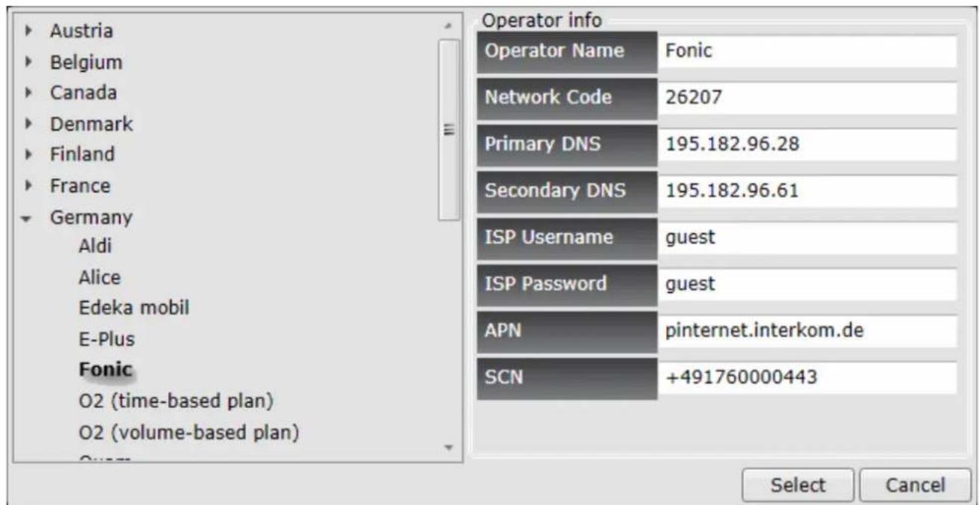Choose the Alice operator
The height and width of the screenshot is (505, 980).
pyautogui.click(x=99, y=278)
